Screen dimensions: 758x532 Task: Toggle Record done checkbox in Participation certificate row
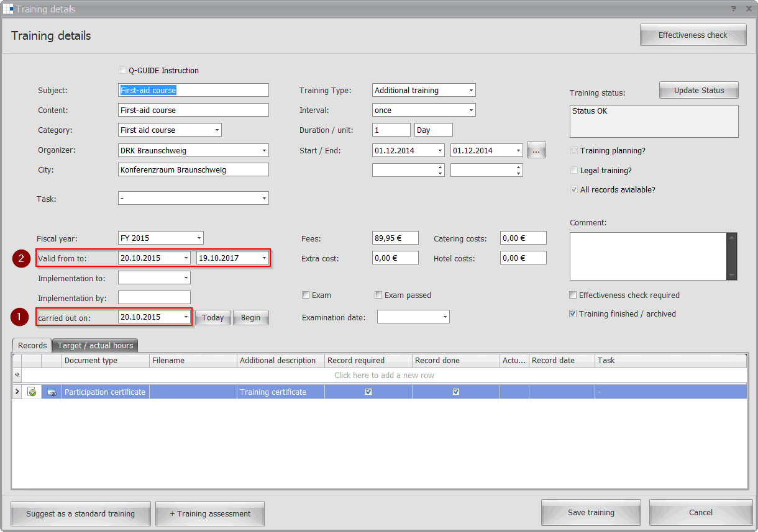(456, 392)
